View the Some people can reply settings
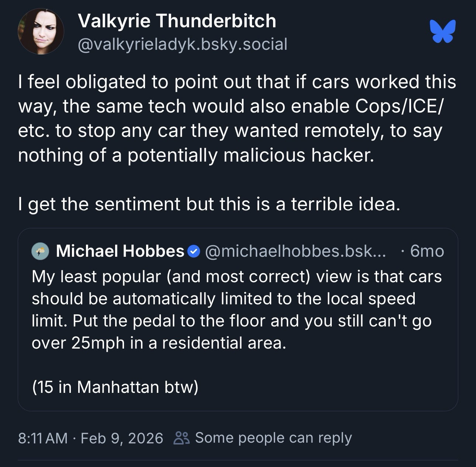The width and height of the screenshot is (476, 467). pos(273,438)
